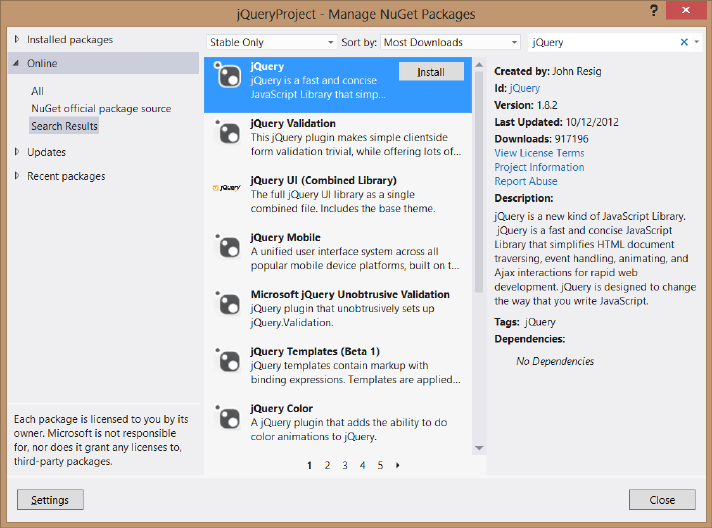Click the jQuery UI Combined Library logo
Image resolution: width=712 pixels, height=528 pixels.
[x=227, y=188]
